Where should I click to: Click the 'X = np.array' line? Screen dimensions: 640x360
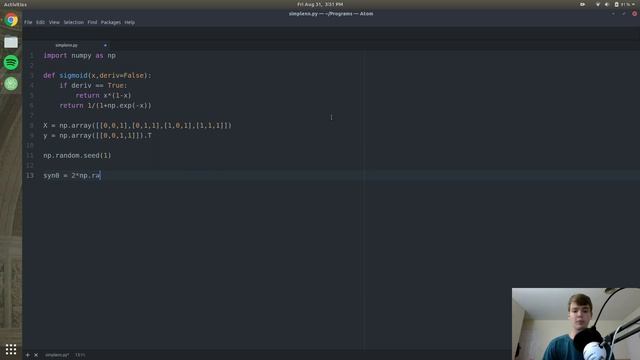[137, 125]
